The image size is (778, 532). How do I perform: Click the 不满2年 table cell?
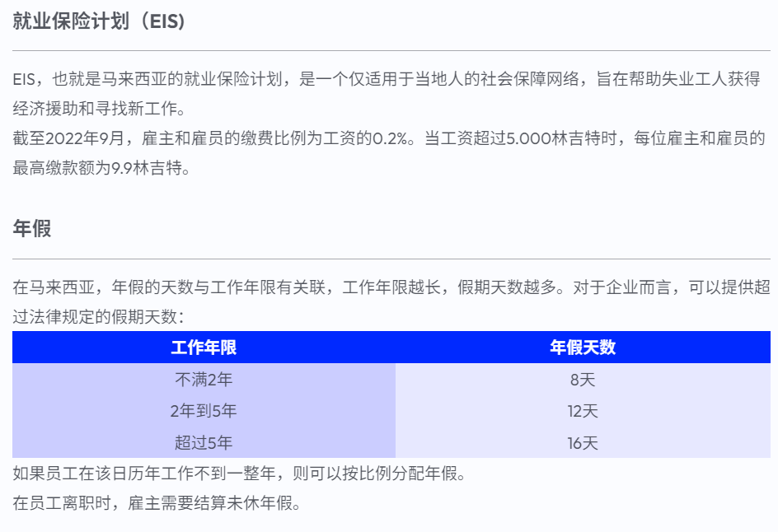(x=204, y=380)
